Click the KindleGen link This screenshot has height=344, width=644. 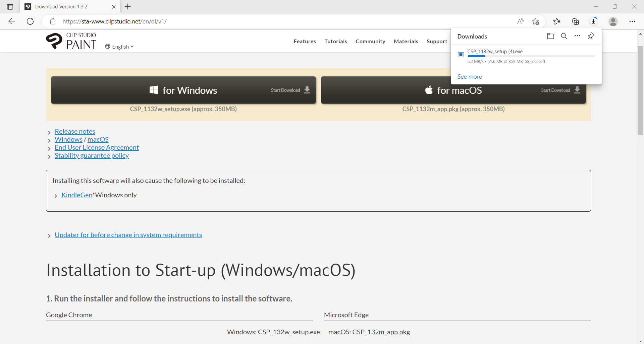point(76,195)
